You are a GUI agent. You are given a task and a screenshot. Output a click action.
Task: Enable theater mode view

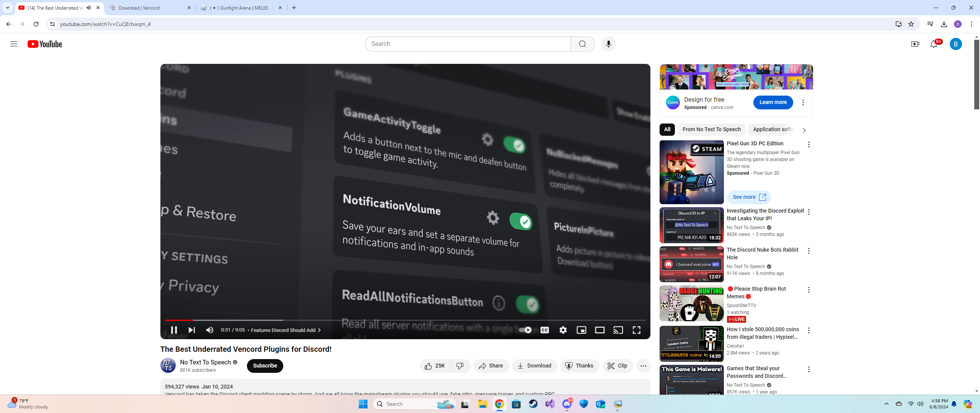point(599,330)
